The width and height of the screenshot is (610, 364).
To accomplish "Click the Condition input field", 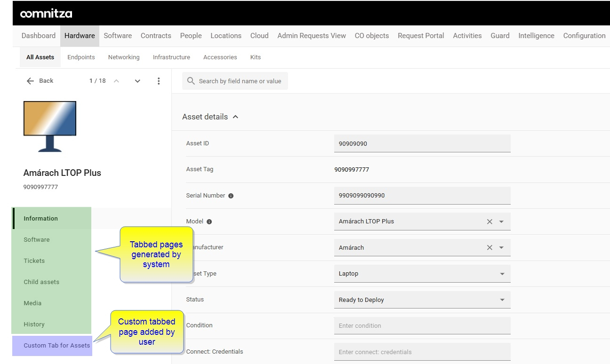I will (422, 325).
